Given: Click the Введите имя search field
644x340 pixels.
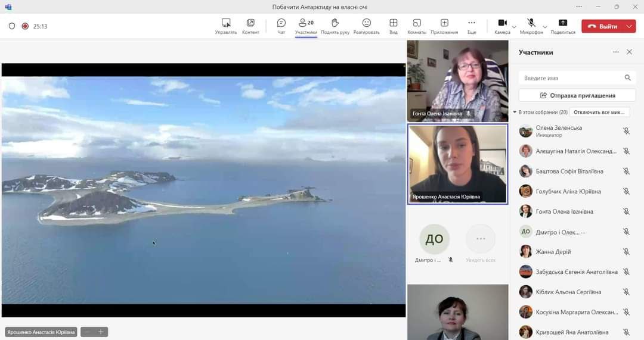Looking at the screenshot, I should pyautogui.click(x=572, y=78).
